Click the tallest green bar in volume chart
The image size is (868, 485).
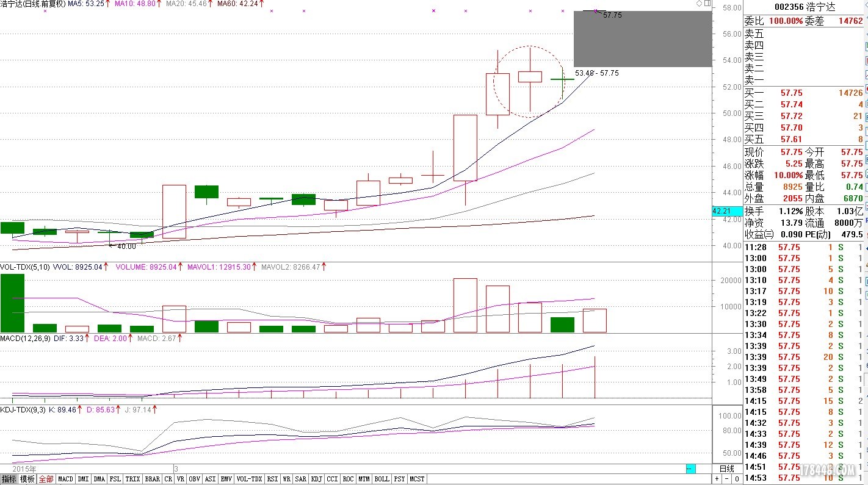point(12,303)
